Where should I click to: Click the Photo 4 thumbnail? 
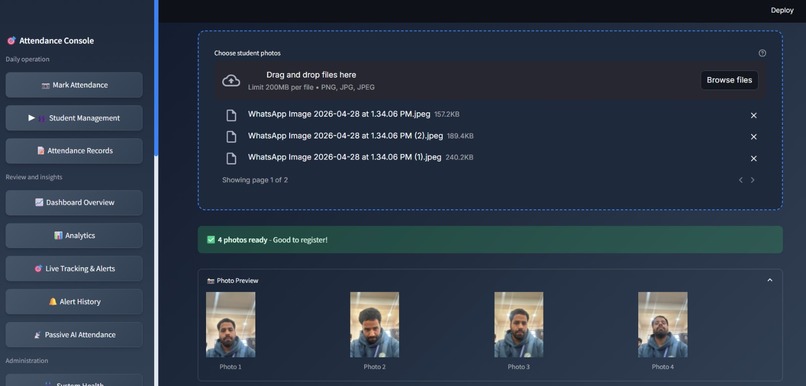pos(663,325)
